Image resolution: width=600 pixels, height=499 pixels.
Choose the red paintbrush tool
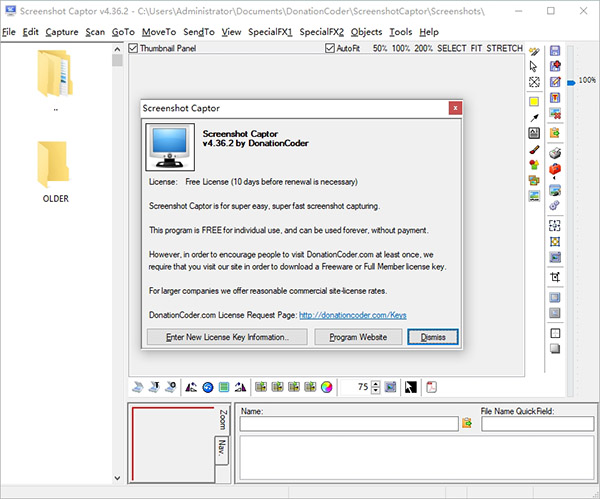(x=534, y=149)
